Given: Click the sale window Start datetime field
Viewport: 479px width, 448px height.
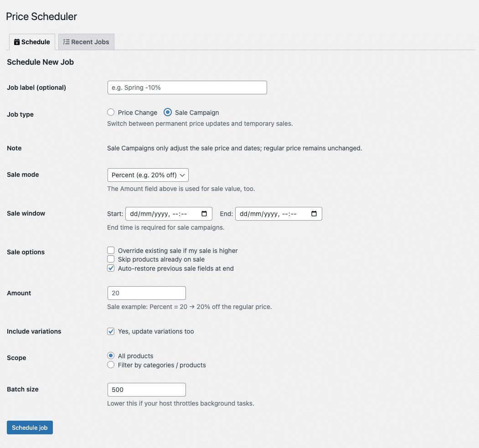Looking at the screenshot, I should 162,214.
